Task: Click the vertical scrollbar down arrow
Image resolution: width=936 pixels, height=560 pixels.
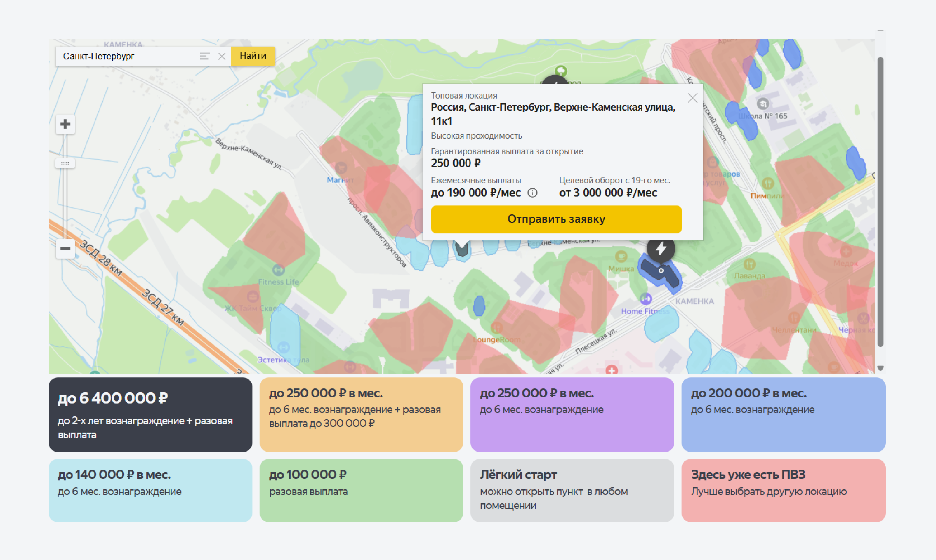Action: (x=880, y=368)
